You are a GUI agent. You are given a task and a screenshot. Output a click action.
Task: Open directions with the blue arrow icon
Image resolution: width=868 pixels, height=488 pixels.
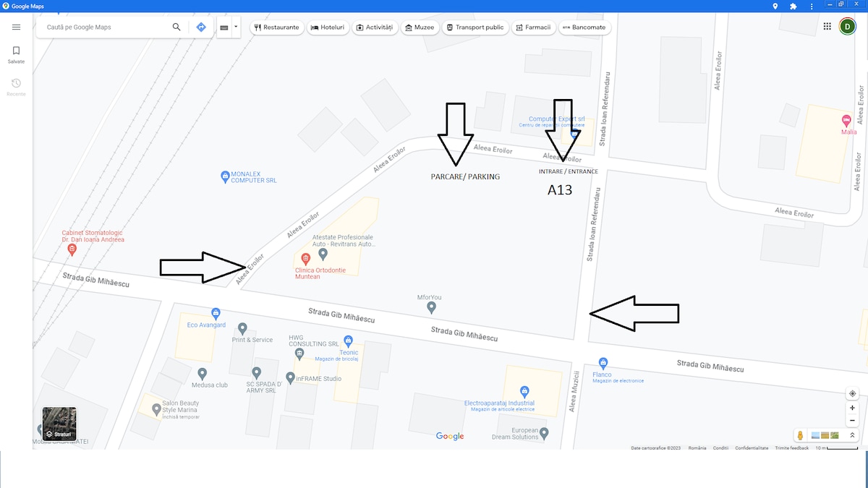(x=201, y=27)
